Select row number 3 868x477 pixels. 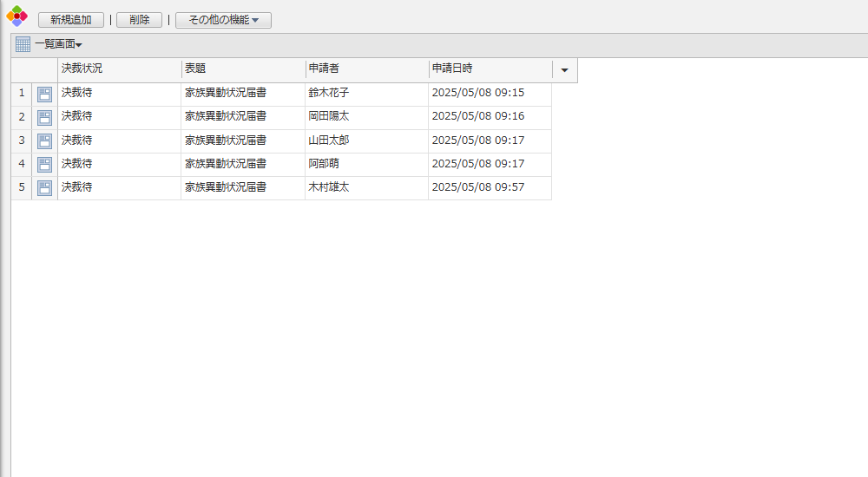point(22,140)
